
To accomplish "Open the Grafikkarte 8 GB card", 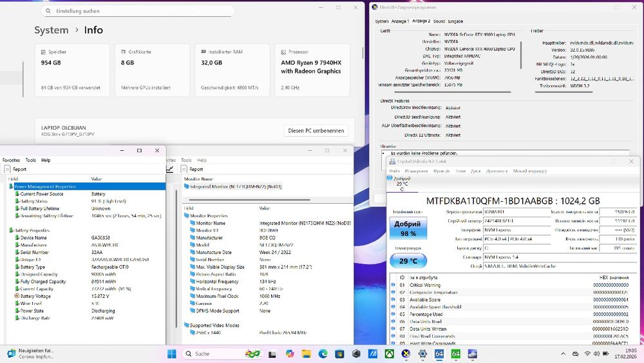I will [153, 70].
